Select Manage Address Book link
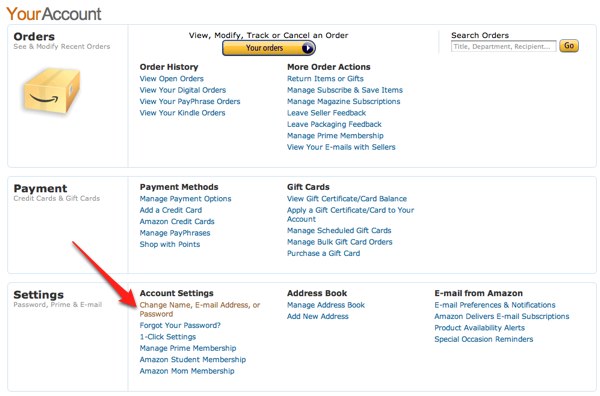Image resolution: width=600 pixels, height=396 pixels. [326, 305]
